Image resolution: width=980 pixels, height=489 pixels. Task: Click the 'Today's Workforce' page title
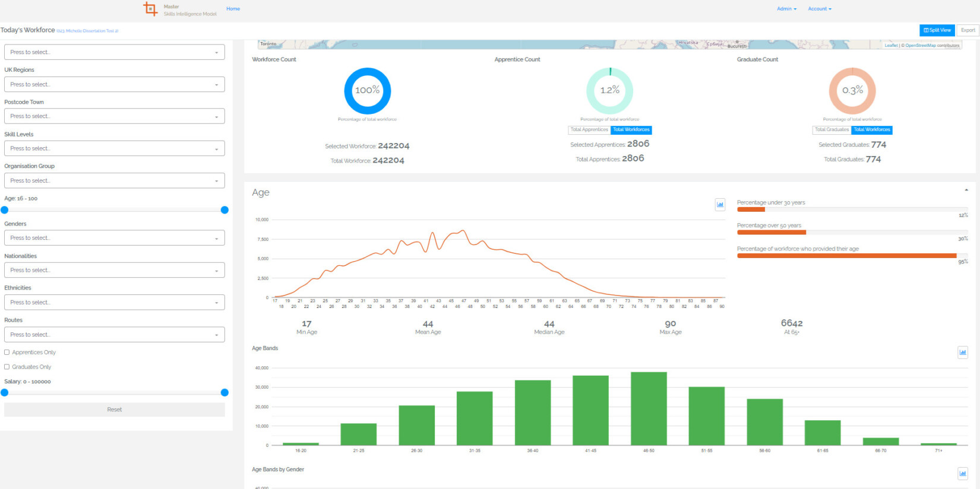[x=27, y=30]
